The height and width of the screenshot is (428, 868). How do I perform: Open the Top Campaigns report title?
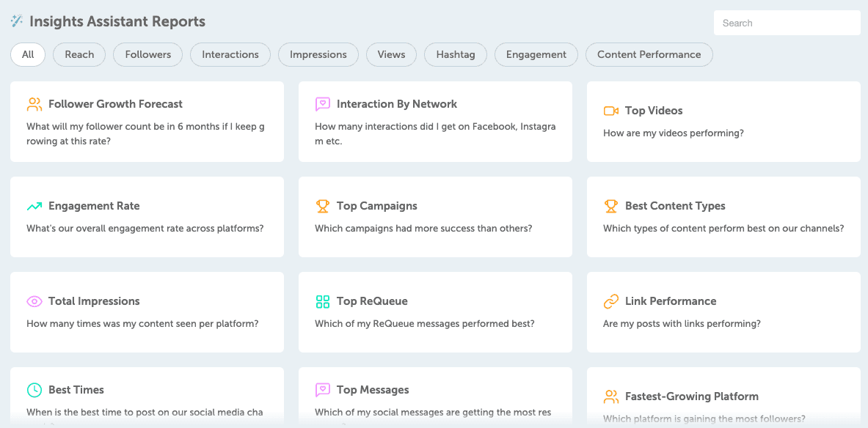tap(377, 206)
